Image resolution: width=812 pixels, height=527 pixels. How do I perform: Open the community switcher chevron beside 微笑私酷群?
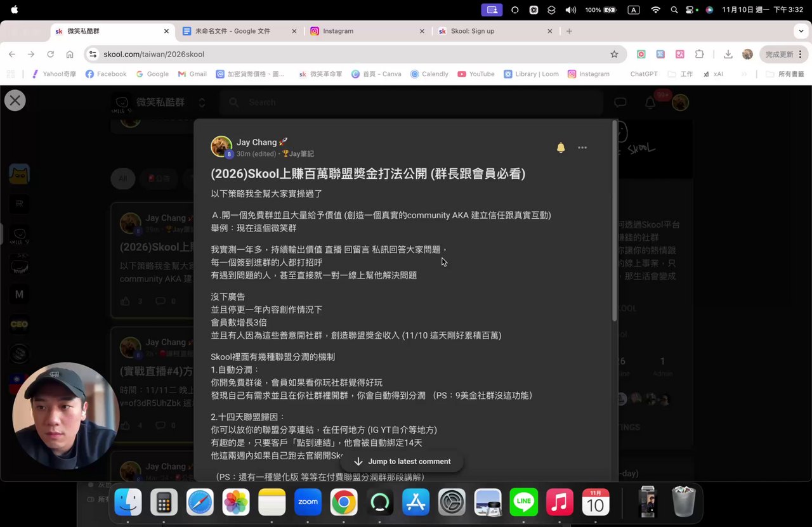(202, 102)
